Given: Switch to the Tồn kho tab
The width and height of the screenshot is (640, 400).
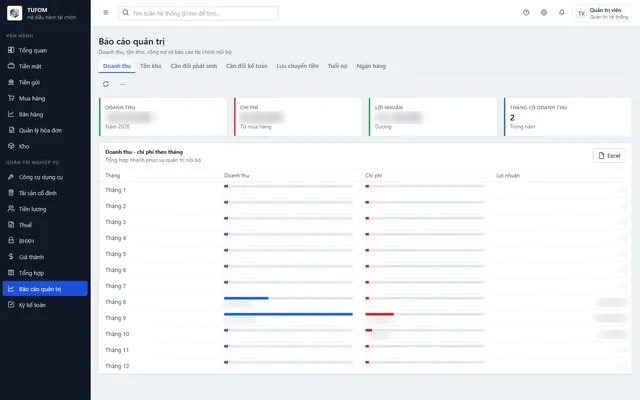Looking at the screenshot, I should (x=151, y=66).
